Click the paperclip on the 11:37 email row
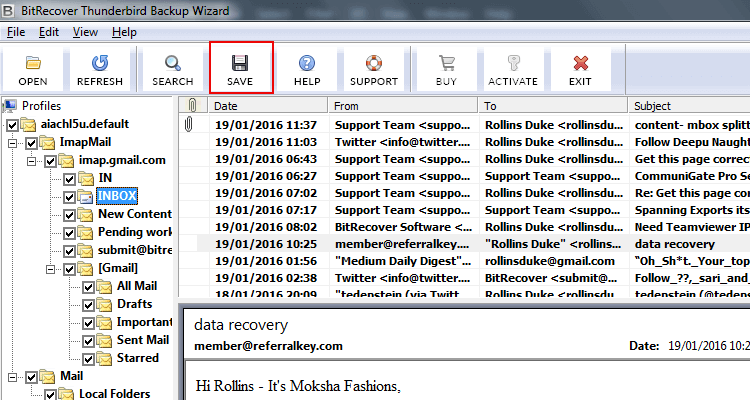This screenshot has width=750, height=400. (189, 124)
